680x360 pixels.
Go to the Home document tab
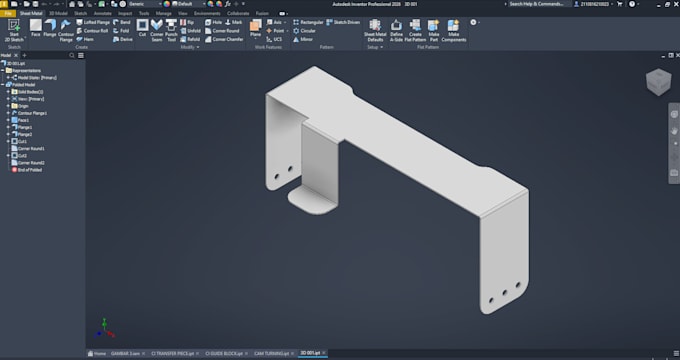97,353
